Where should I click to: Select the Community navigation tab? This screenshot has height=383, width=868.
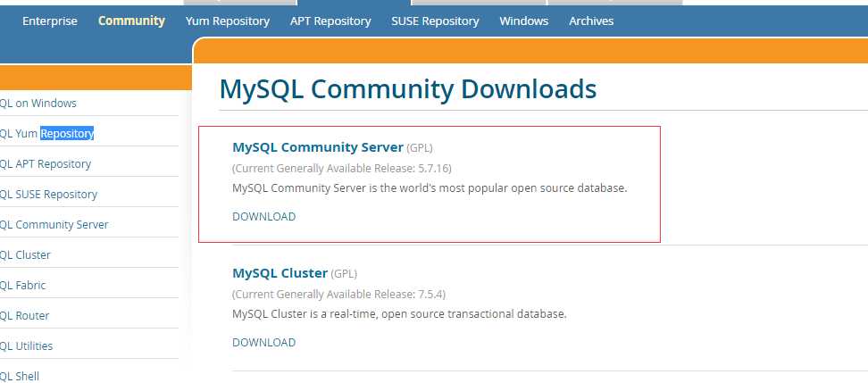[x=131, y=21]
